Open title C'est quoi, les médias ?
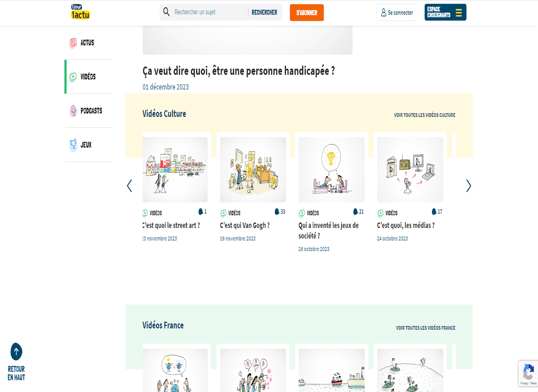 click(x=406, y=226)
